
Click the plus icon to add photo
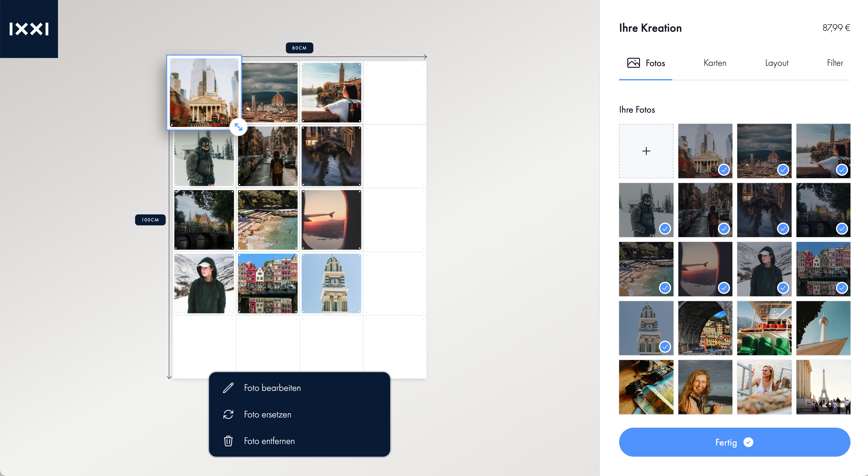pos(646,151)
